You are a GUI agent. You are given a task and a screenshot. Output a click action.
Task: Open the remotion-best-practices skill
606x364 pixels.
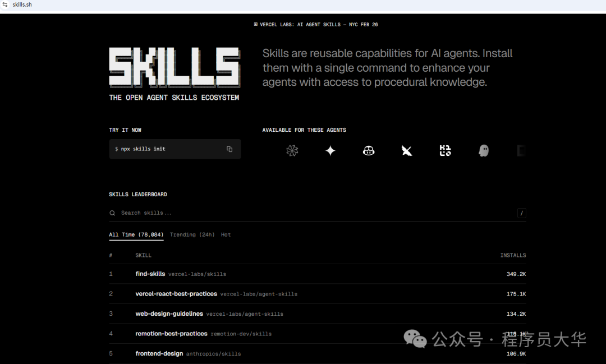tap(172, 333)
